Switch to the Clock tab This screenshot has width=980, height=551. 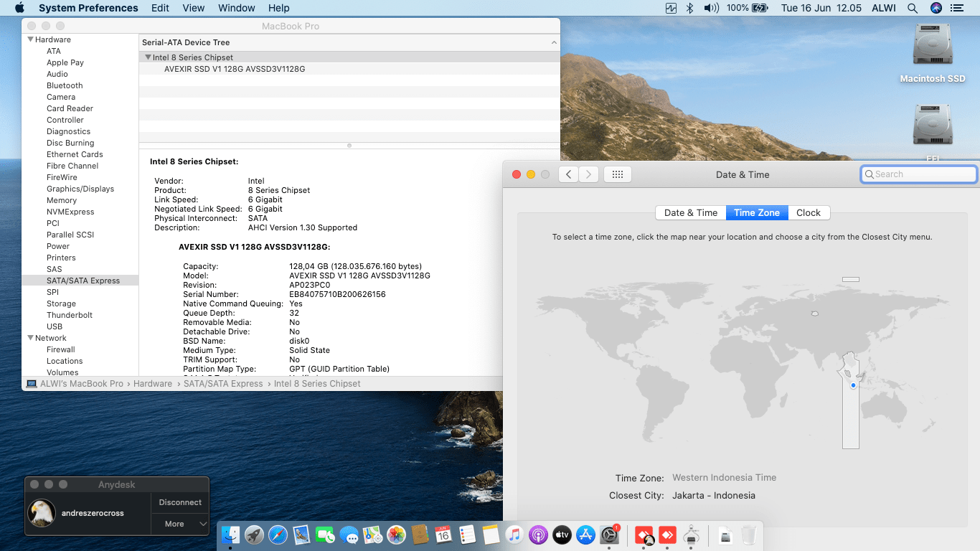tap(808, 212)
